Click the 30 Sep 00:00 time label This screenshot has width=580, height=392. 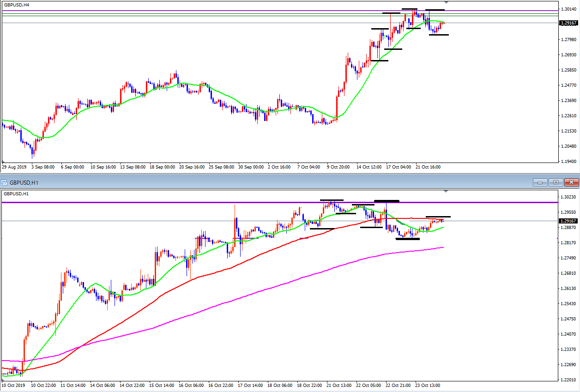coord(251,167)
